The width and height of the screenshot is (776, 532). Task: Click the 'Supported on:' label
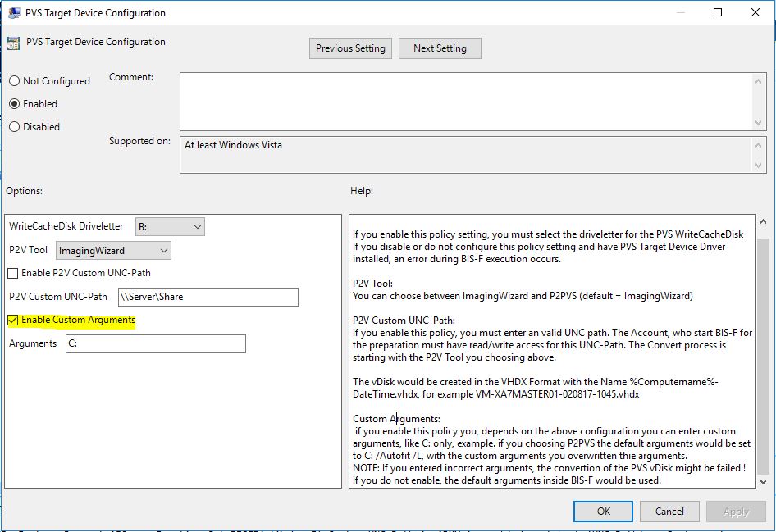tap(139, 141)
